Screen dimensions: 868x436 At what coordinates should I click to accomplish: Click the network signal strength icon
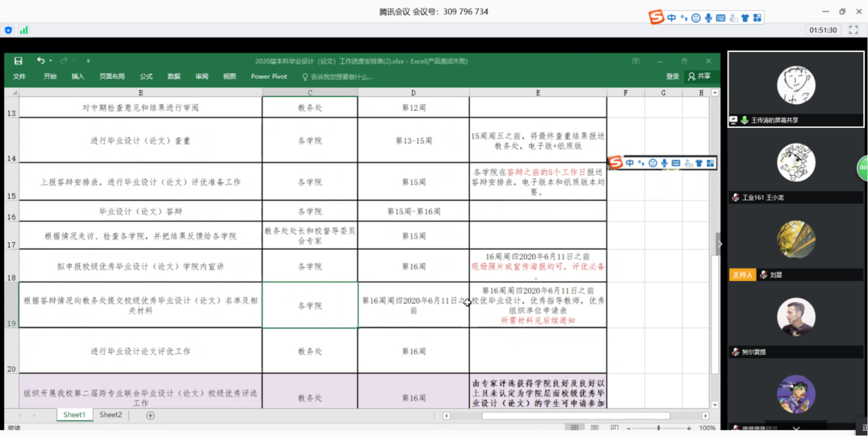click(x=24, y=30)
